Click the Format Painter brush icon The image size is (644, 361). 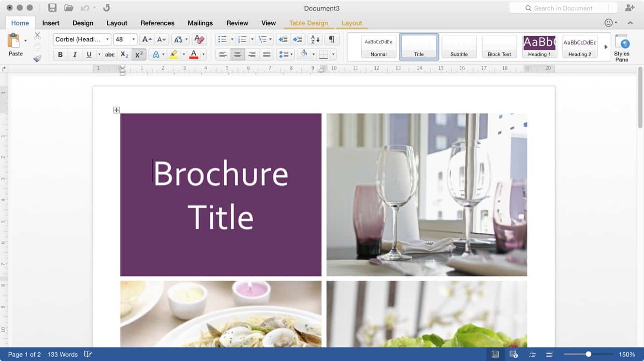tap(37, 59)
